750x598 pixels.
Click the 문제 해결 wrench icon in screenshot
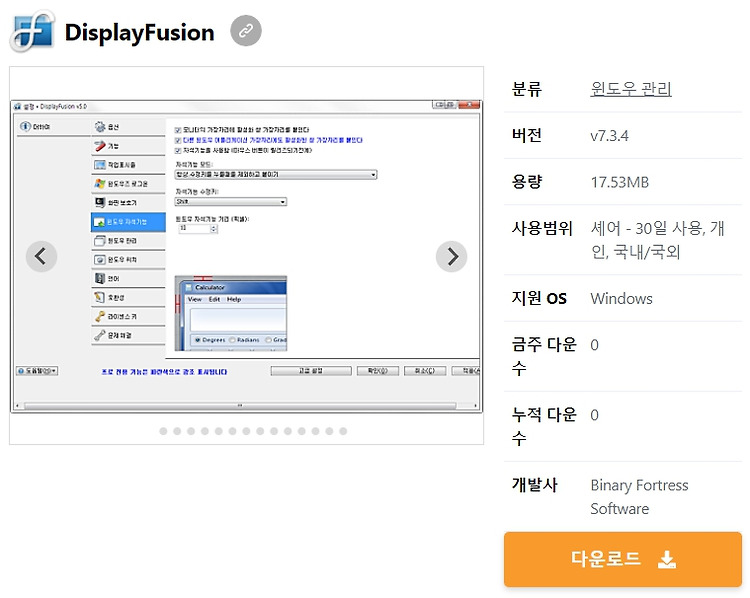(100, 335)
